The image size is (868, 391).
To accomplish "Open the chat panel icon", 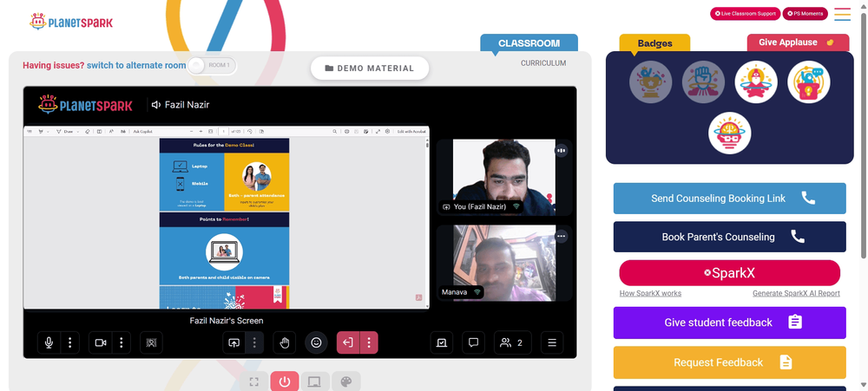I will (473, 342).
